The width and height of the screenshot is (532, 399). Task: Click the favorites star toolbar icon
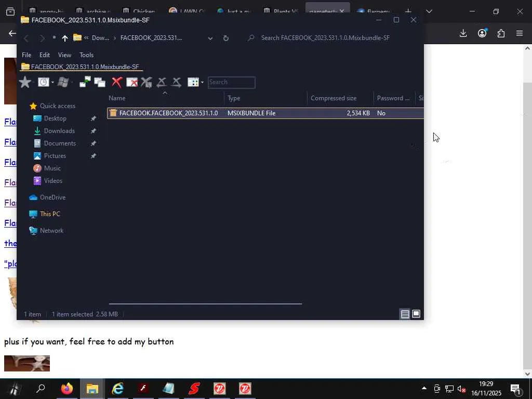pos(25,82)
